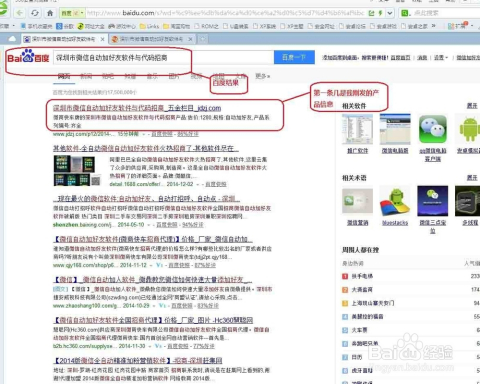Viewport: 480px width, 384px height.
Task: Click the green WeChat app icon thumbnail
Action: tap(433, 129)
